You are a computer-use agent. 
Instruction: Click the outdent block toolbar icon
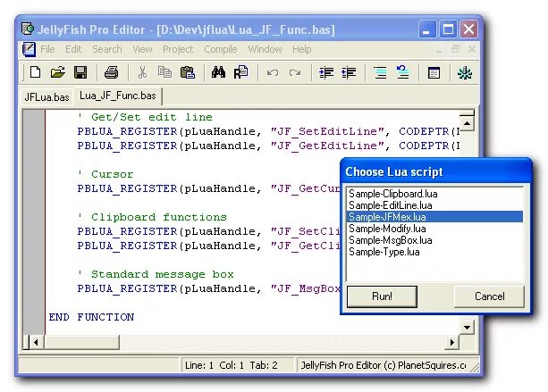(x=349, y=72)
